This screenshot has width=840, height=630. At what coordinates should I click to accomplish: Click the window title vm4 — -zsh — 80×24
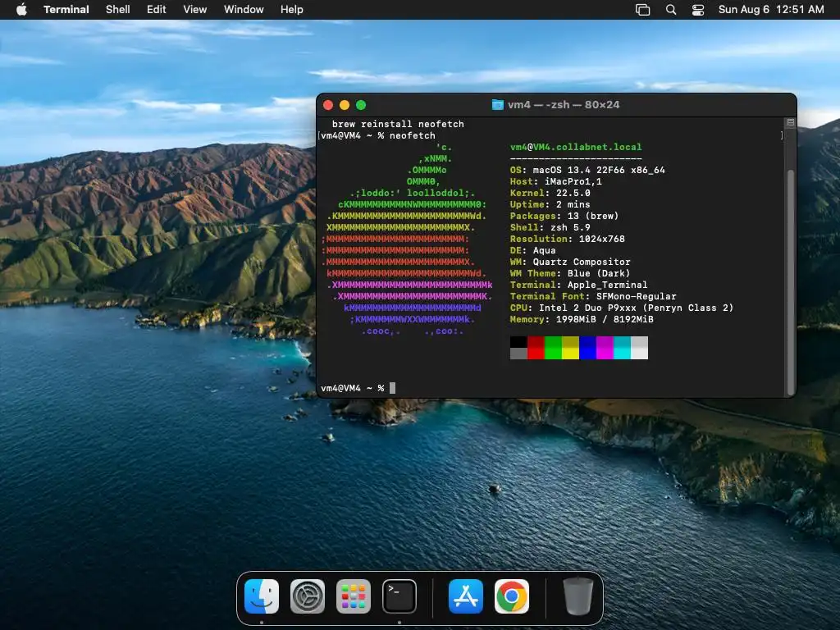[564, 104]
